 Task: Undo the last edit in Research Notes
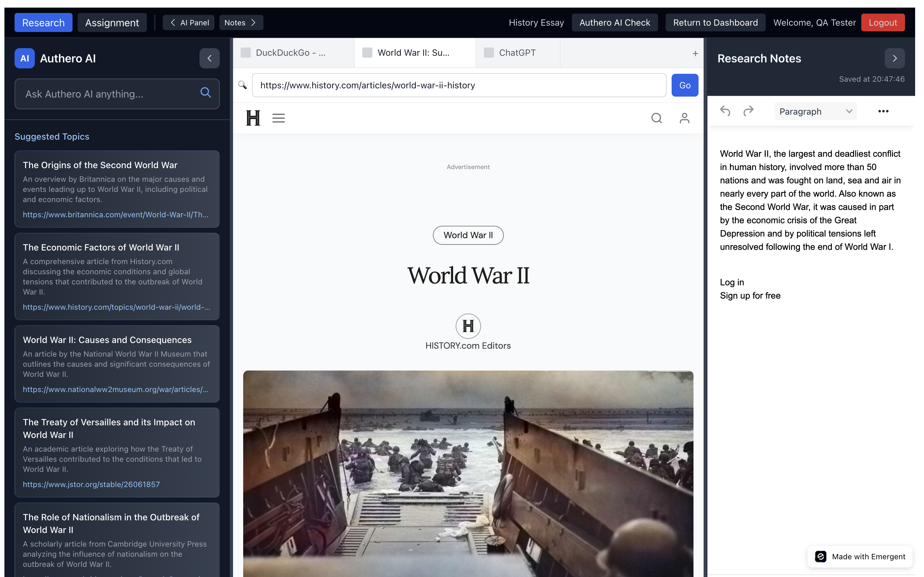click(x=725, y=111)
